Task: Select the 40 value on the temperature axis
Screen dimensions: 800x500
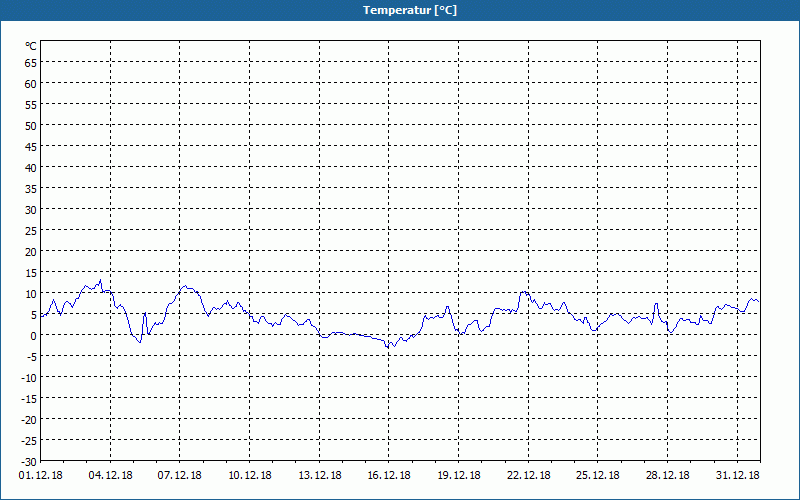Action: click(31, 167)
